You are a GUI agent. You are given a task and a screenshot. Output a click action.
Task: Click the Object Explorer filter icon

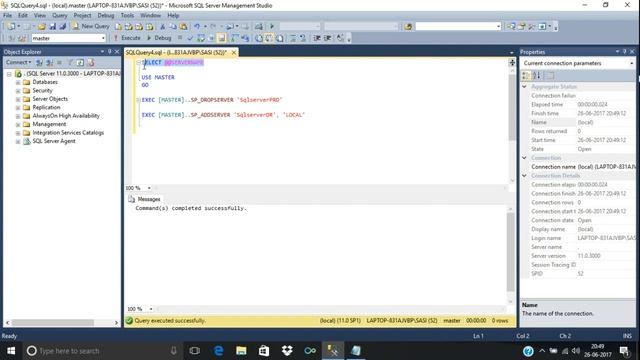coord(70,62)
